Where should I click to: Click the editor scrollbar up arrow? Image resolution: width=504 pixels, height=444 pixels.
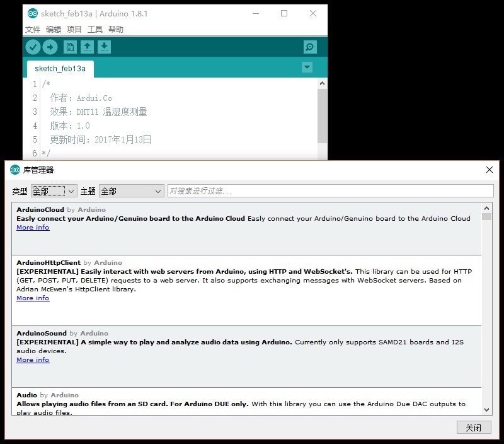pos(322,84)
